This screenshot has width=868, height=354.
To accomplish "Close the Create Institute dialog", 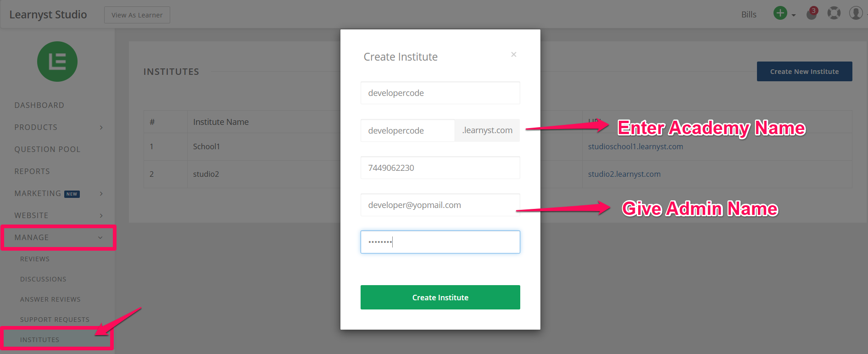I will (x=514, y=54).
